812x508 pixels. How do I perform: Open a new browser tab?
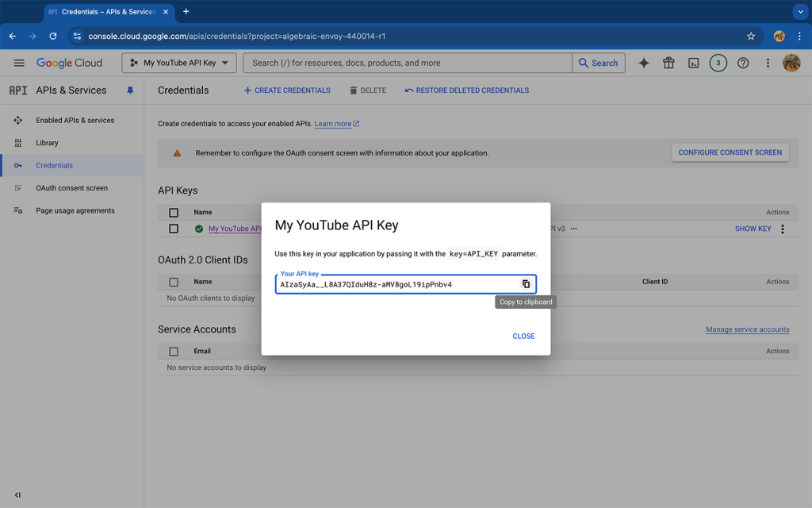tap(186, 11)
